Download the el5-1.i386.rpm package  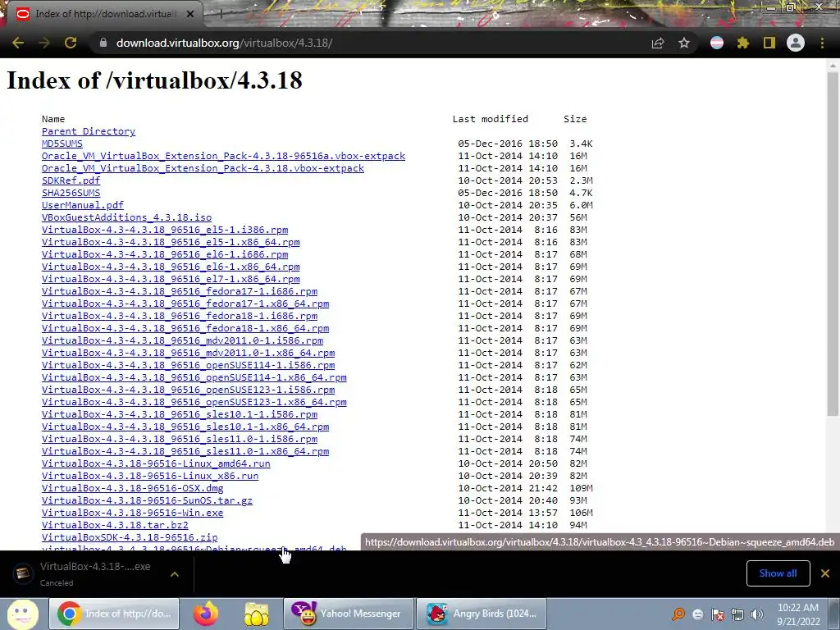[x=165, y=230]
